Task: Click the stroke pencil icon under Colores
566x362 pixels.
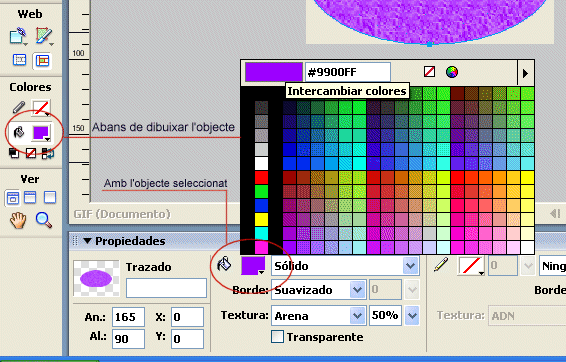Action: 18,107
